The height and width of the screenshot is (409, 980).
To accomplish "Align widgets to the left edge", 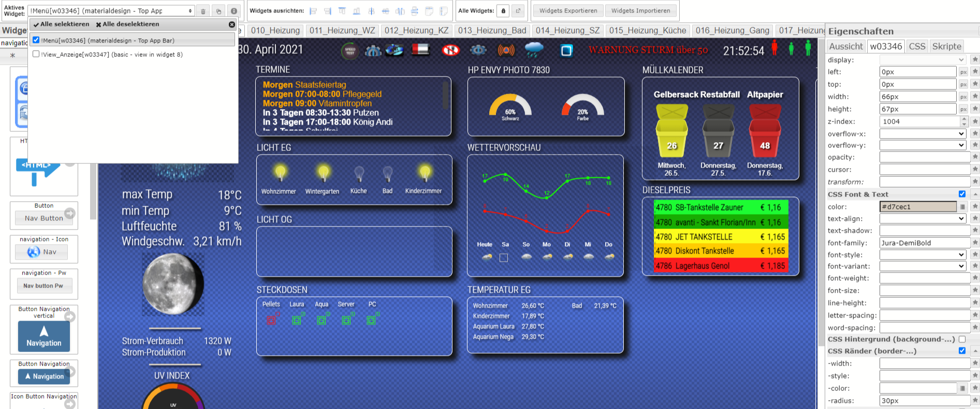I will [x=313, y=11].
